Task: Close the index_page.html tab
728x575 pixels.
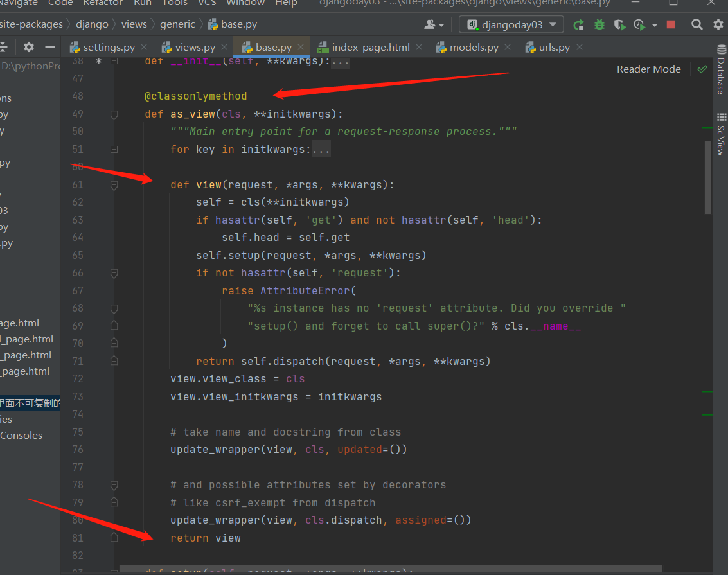Action: click(x=419, y=47)
